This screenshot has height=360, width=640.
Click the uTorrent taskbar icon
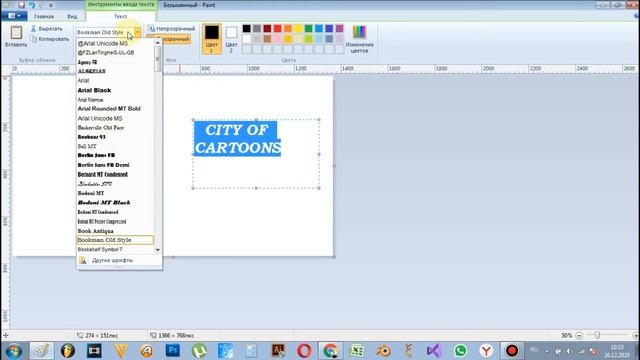tap(199, 351)
